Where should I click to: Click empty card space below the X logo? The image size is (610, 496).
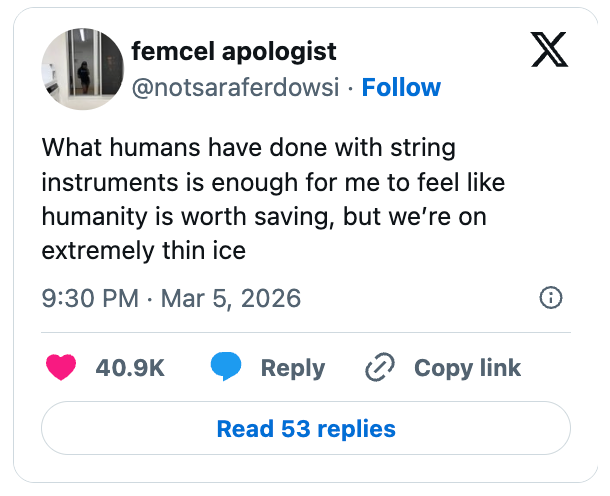[549, 130]
